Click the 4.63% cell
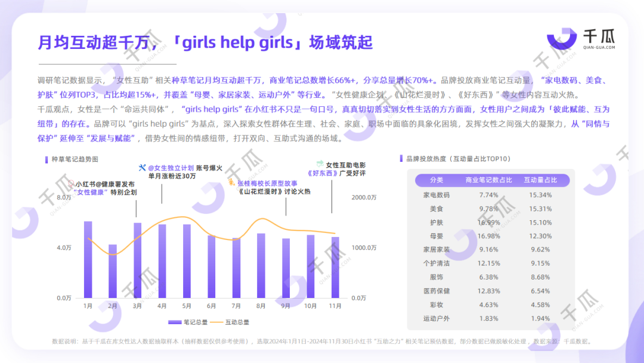 488,304
